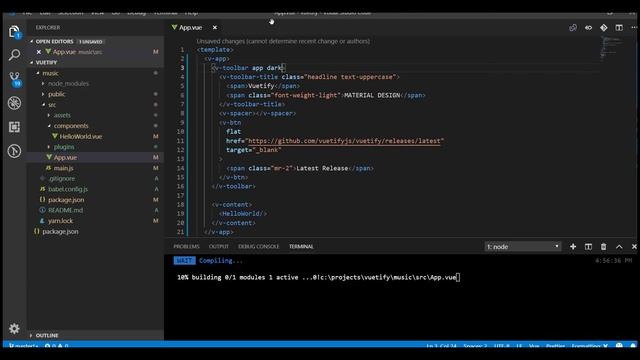Click the errors and warnings count in status bar
Screen dimensions: 640x360
[x=57, y=346]
